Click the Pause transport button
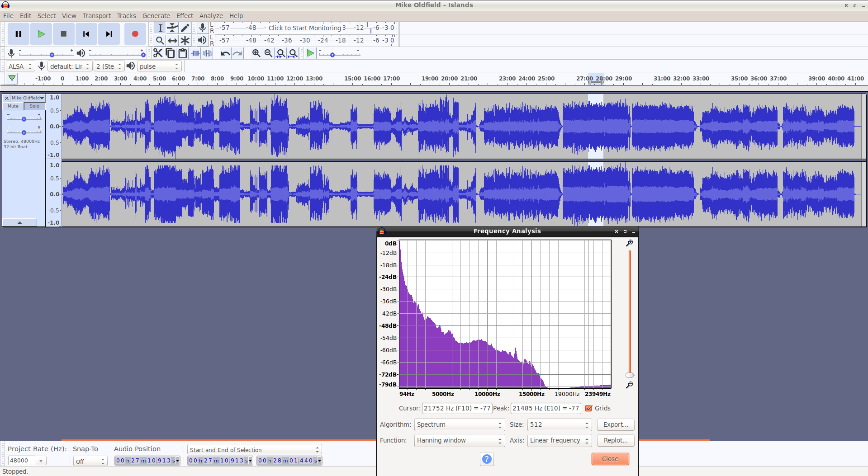868x476 pixels. [19, 34]
